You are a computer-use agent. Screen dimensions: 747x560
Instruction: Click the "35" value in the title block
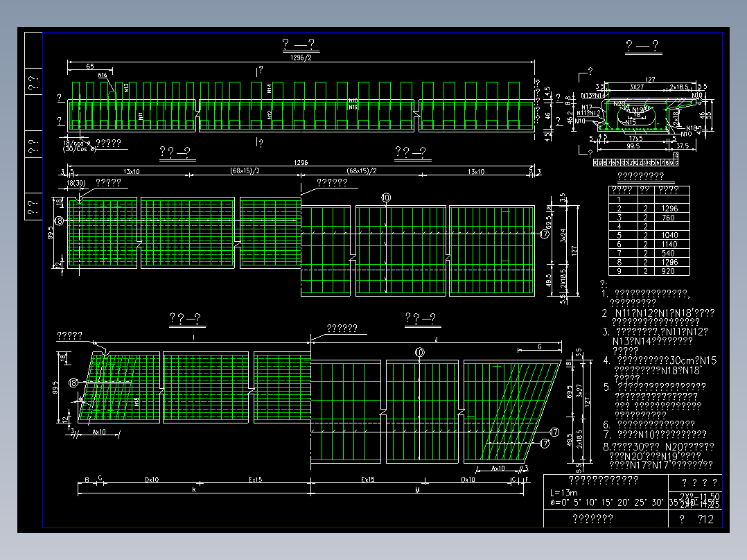[674, 502]
